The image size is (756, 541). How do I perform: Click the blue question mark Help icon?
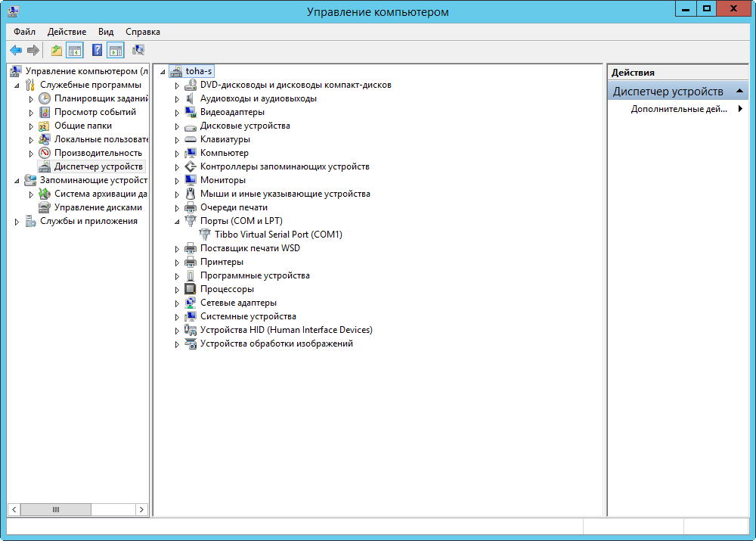pyautogui.click(x=97, y=51)
